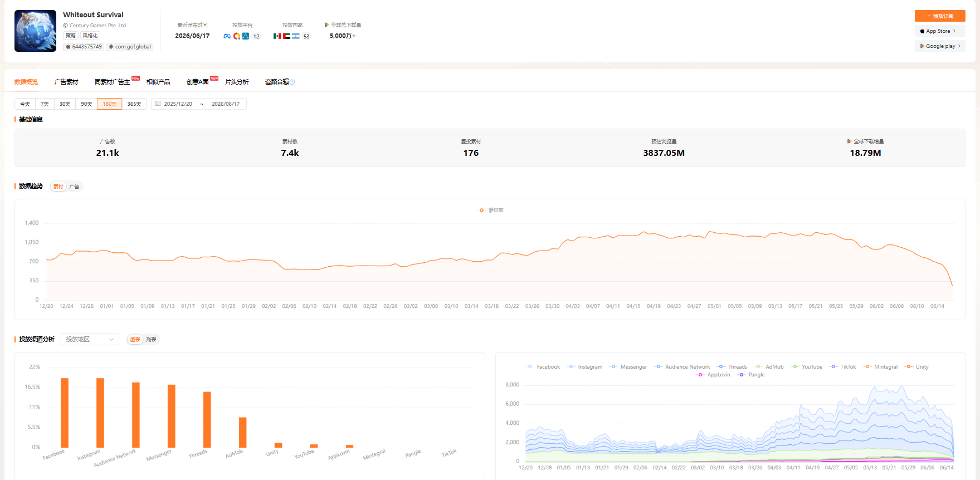
Task: Select the 30天 time range
Action: [65, 104]
